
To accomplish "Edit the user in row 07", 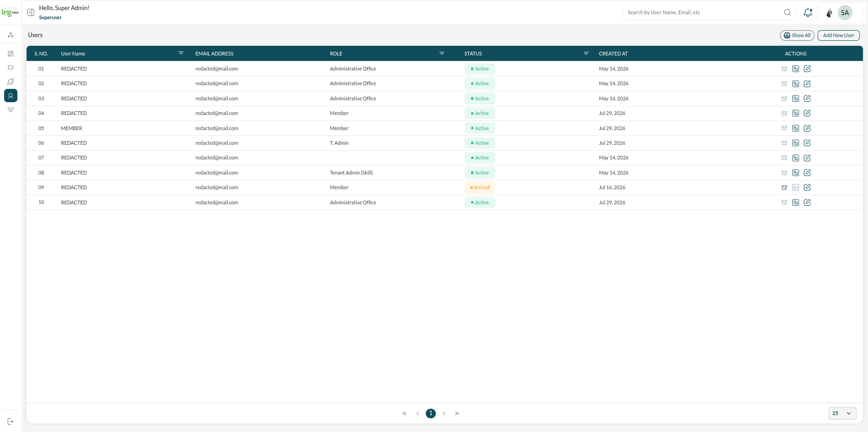I will [807, 158].
